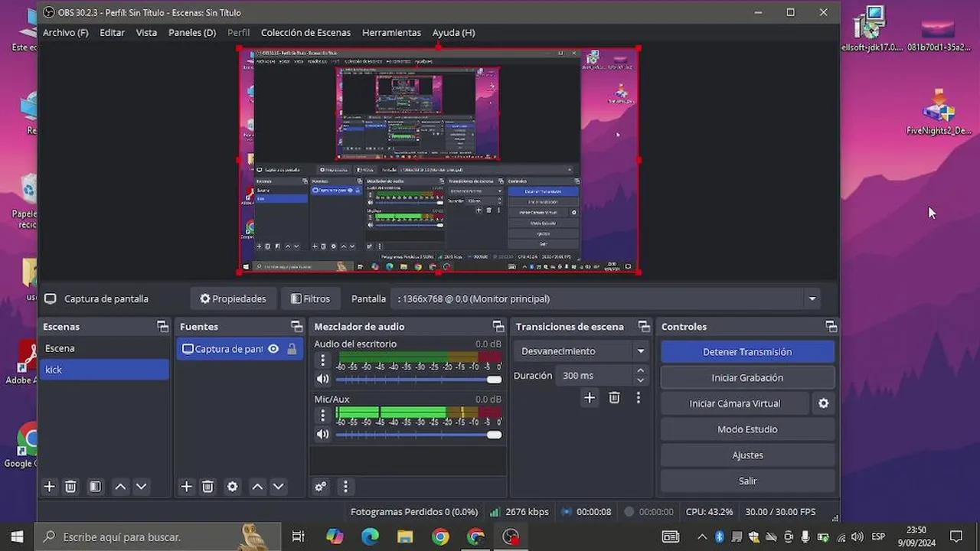Open the Colección de Escenas menu
The image size is (980, 551).
click(x=305, y=32)
